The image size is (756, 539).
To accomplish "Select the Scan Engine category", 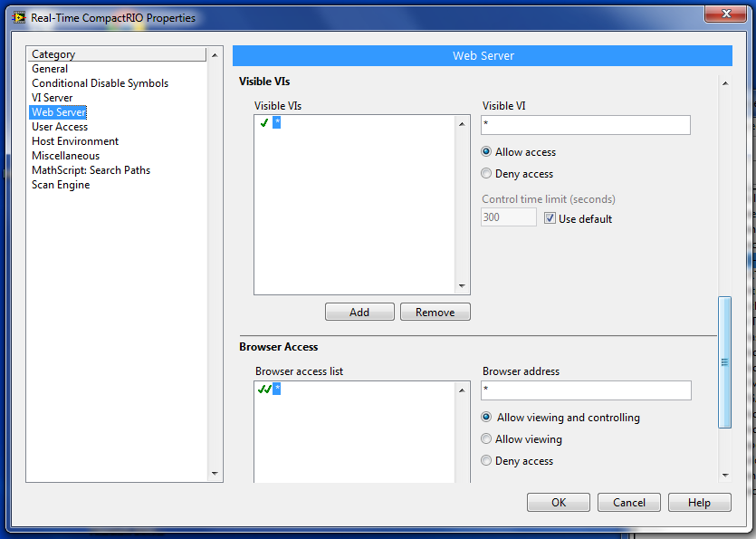I will pos(61,184).
